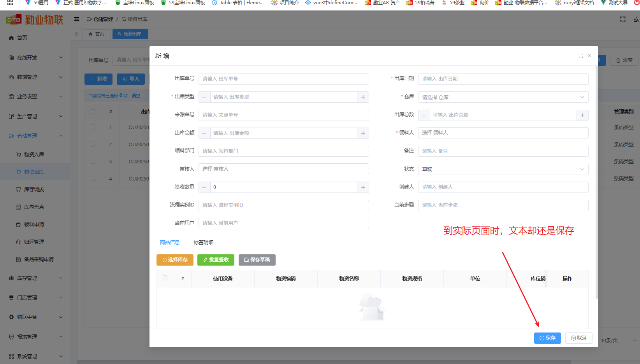
Task: Toggle the select-all checkbox in 商品信息 table
Action: click(x=165, y=278)
